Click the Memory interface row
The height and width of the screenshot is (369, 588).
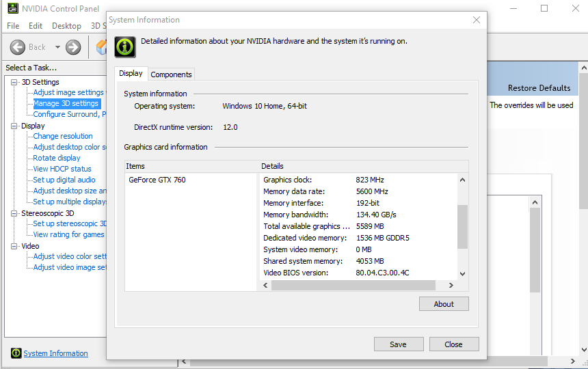click(358, 203)
